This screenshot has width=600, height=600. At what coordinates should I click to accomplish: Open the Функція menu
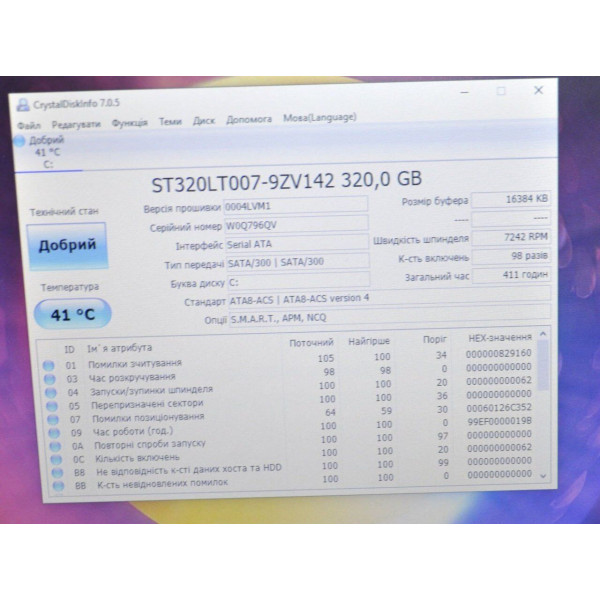pos(129,123)
